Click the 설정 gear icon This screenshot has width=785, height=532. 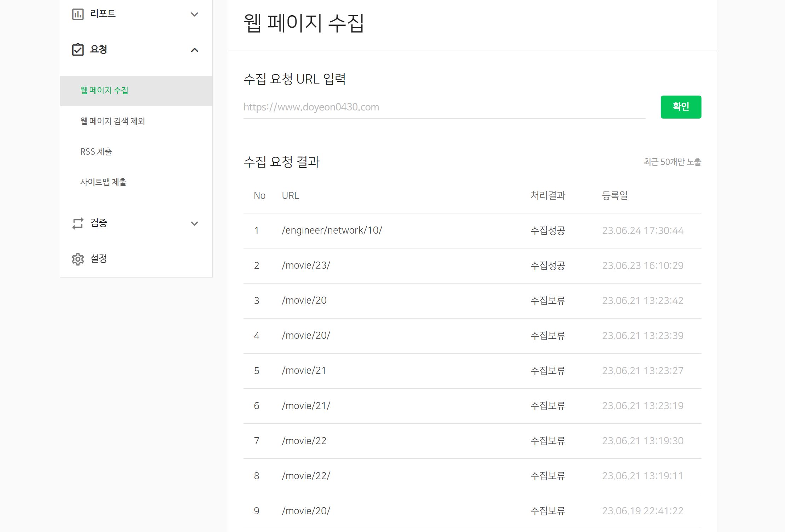click(x=78, y=259)
